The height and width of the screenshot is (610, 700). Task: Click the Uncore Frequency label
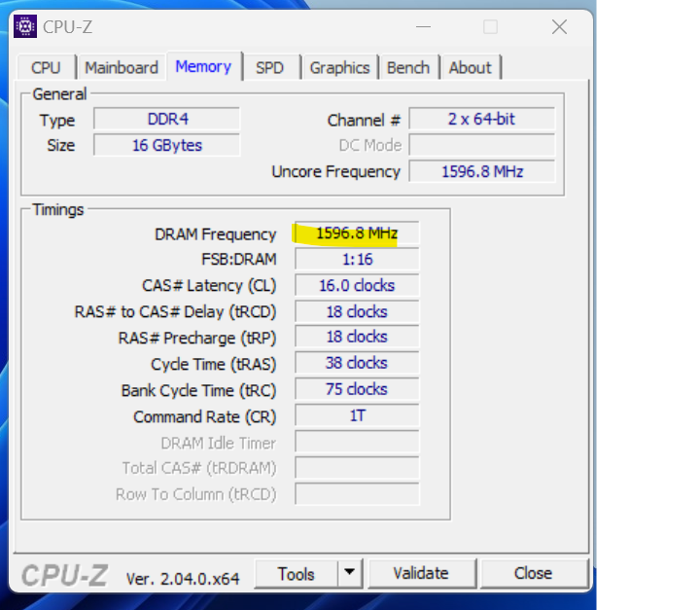(335, 172)
